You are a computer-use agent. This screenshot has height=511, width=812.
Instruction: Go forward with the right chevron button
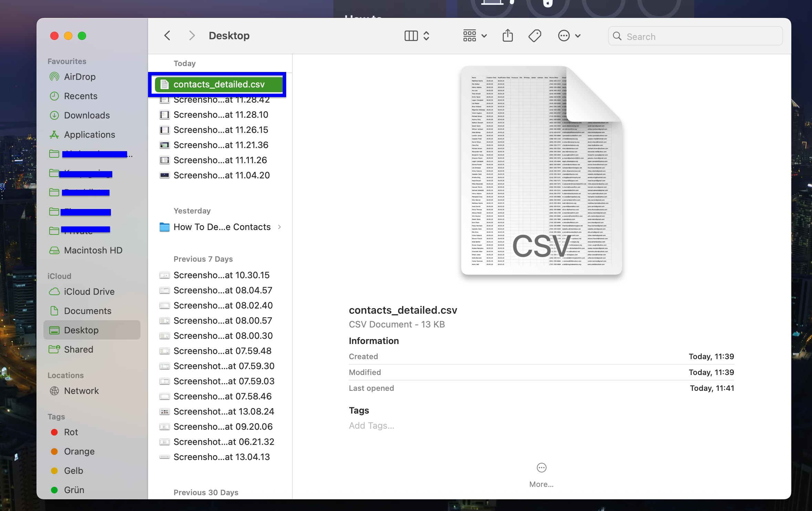192,35
